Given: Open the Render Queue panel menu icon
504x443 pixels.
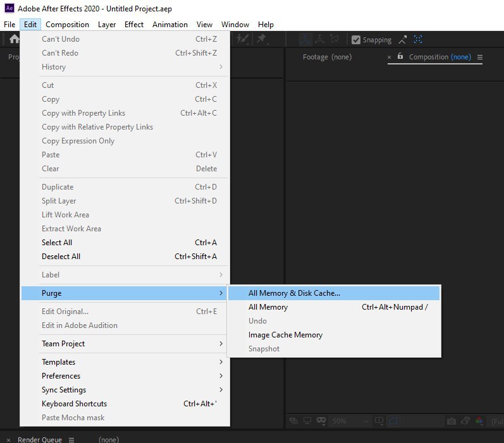Looking at the screenshot, I should coord(71,439).
